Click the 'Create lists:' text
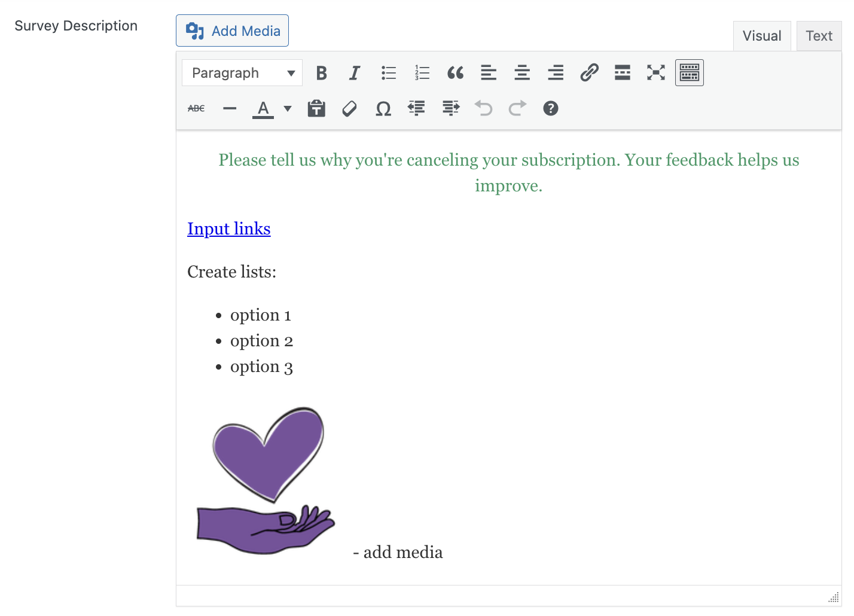Screen dimensions: 854x616 pos(232,272)
